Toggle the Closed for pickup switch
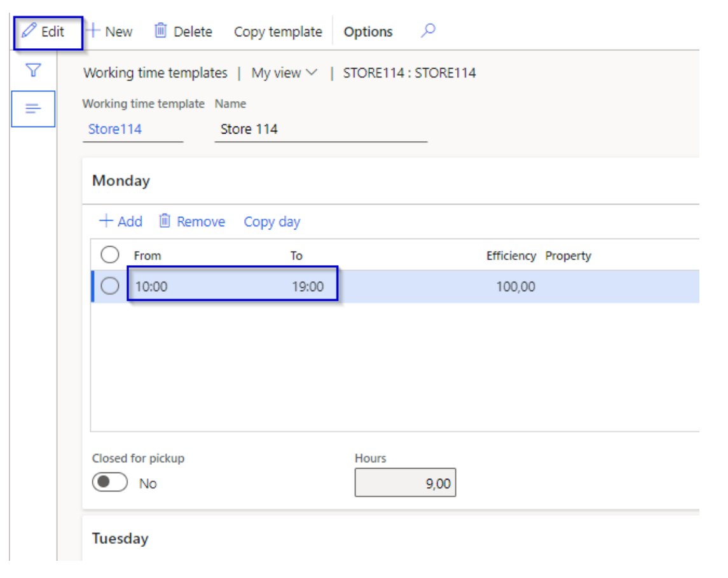The image size is (728, 578). [110, 483]
